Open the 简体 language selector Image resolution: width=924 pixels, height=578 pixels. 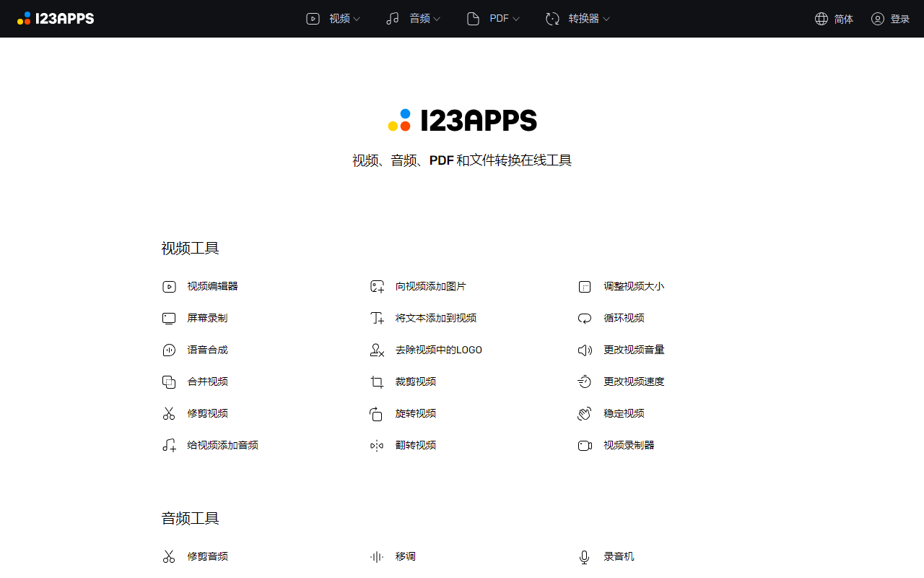834,19
